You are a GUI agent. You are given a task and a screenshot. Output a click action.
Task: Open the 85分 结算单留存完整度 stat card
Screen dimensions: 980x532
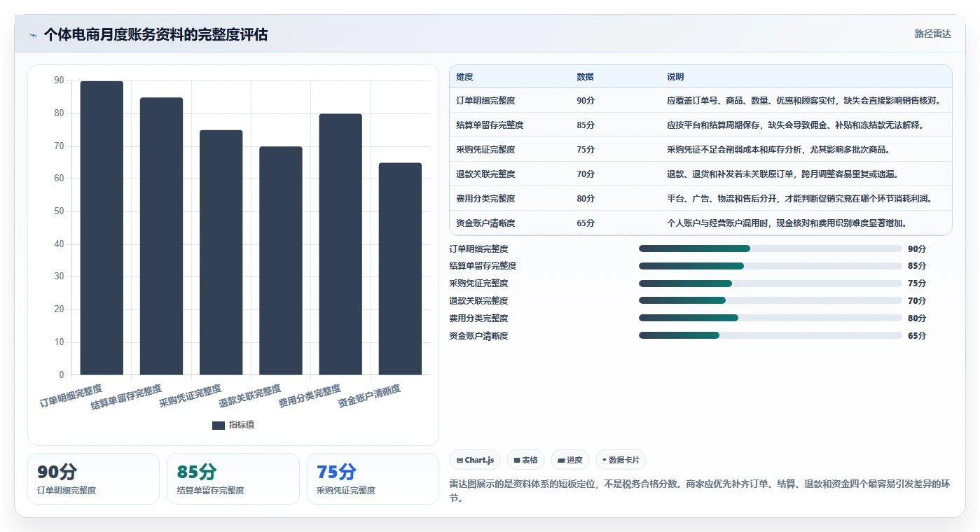(233, 479)
